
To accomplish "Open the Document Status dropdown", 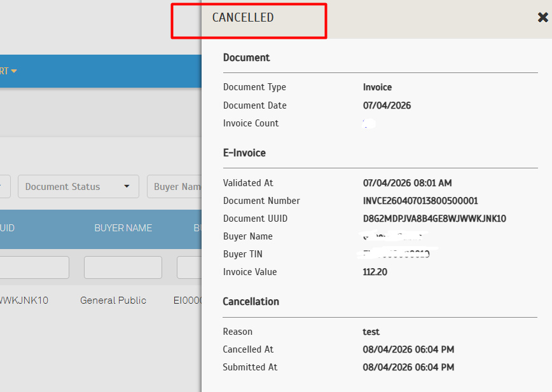I will (x=78, y=187).
